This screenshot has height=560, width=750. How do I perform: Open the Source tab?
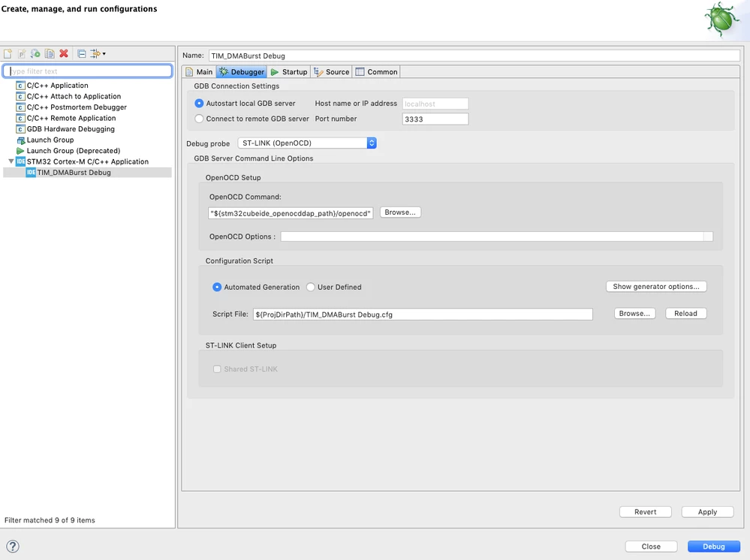point(331,72)
